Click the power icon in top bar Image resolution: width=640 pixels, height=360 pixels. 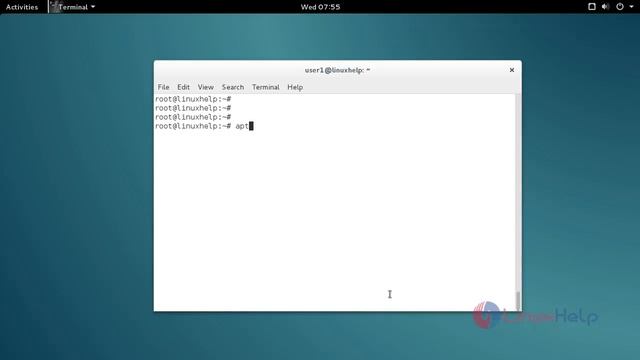(x=620, y=7)
